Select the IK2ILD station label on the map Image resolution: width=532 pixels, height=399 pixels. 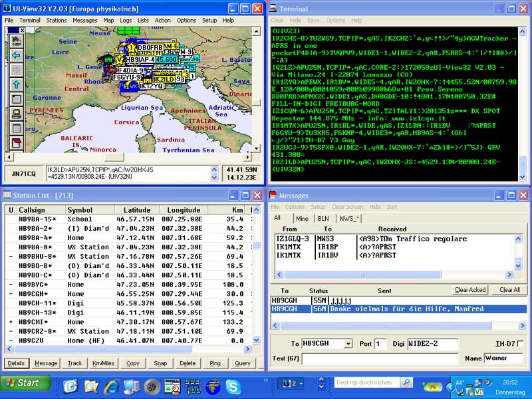coord(164,79)
